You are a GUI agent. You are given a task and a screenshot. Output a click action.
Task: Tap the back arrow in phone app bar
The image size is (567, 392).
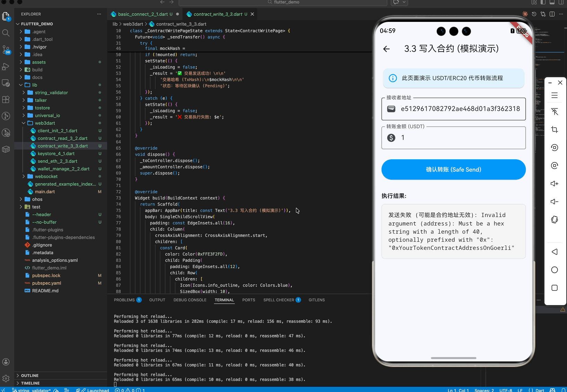click(386, 49)
